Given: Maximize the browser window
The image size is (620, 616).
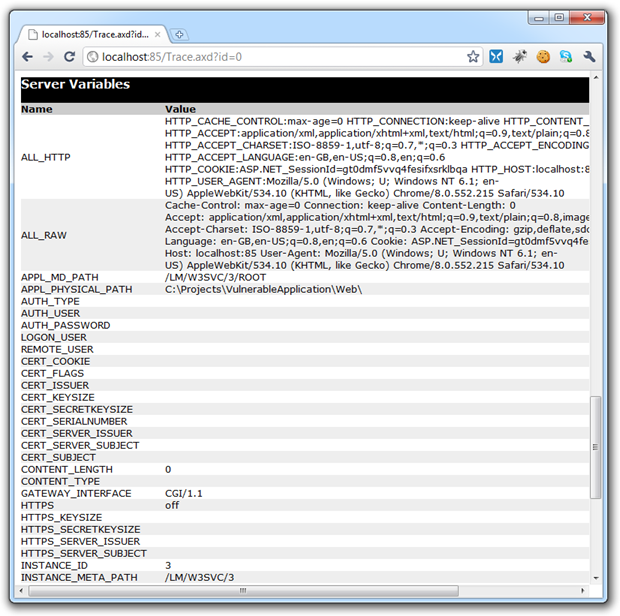Looking at the screenshot, I should [x=559, y=18].
